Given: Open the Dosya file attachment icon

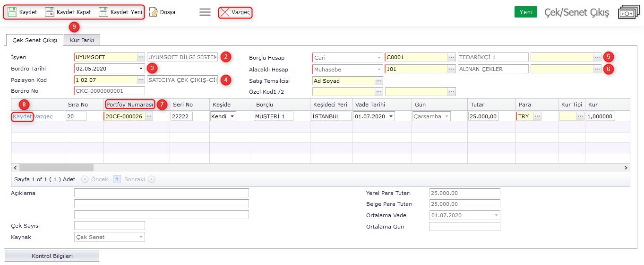Looking at the screenshot, I should click(154, 12).
